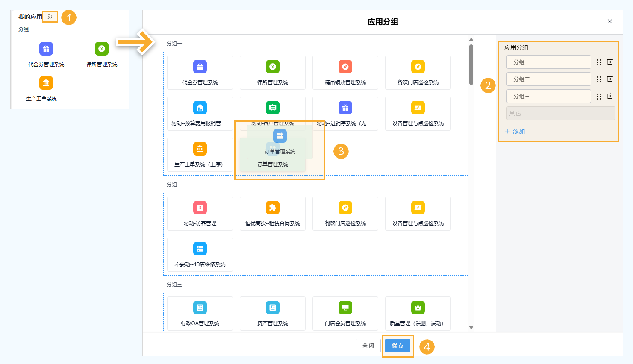Delete 分组一 using its trash icon
633x364 pixels.
pos(610,62)
